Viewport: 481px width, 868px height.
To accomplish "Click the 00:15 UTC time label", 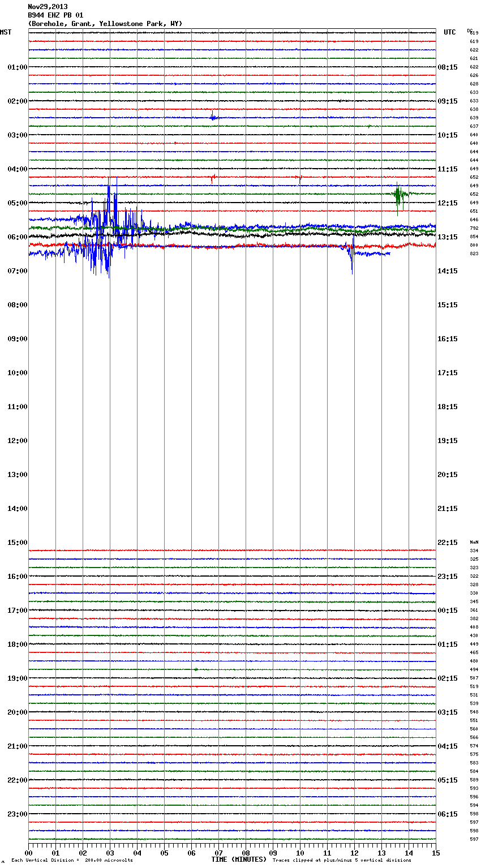I will [x=448, y=611].
